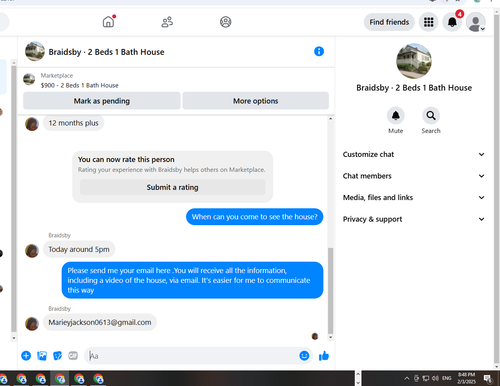Open the house avatar in the chat header

[x=35, y=51]
